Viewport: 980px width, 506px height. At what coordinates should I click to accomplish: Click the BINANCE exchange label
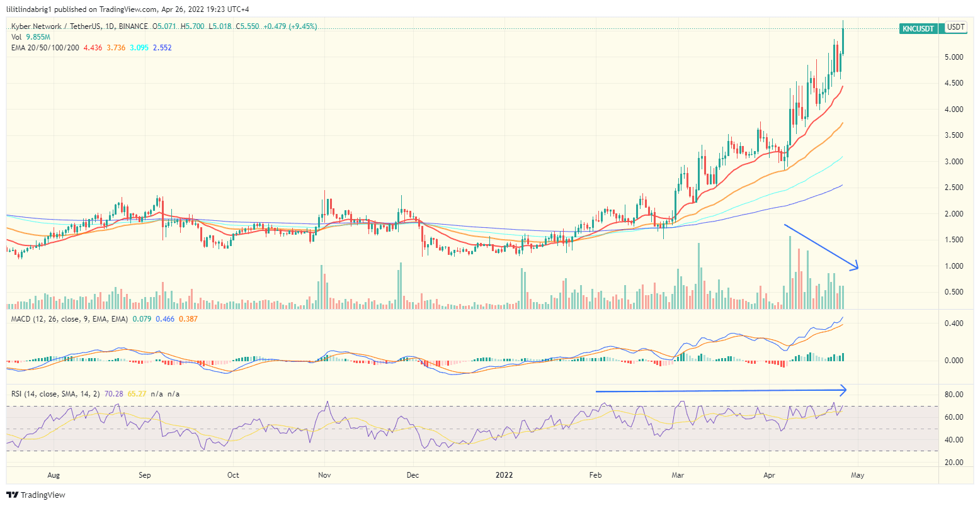[x=134, y=27]
